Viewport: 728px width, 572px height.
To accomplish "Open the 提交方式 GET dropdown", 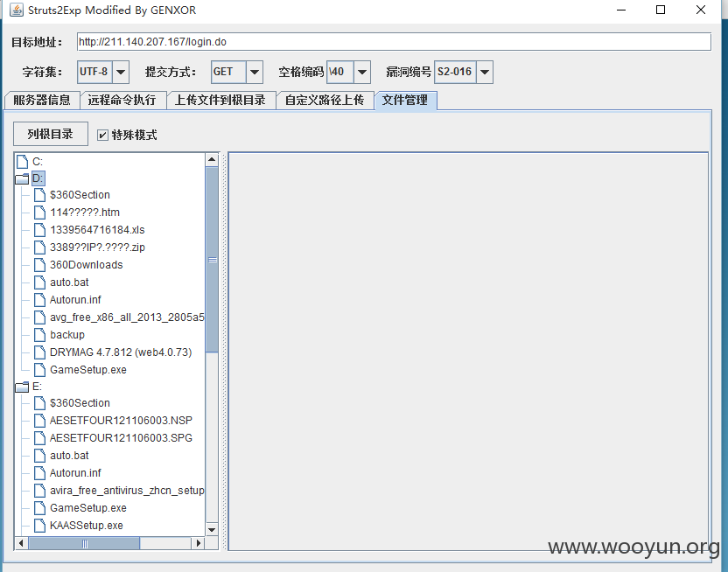I will point(255,72).
